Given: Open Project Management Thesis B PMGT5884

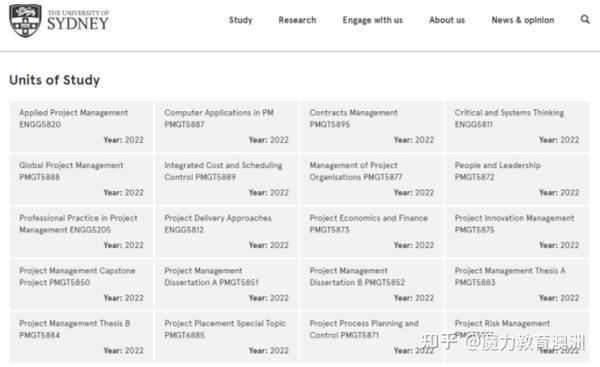Looking at the screenshot, I should 82,337.
